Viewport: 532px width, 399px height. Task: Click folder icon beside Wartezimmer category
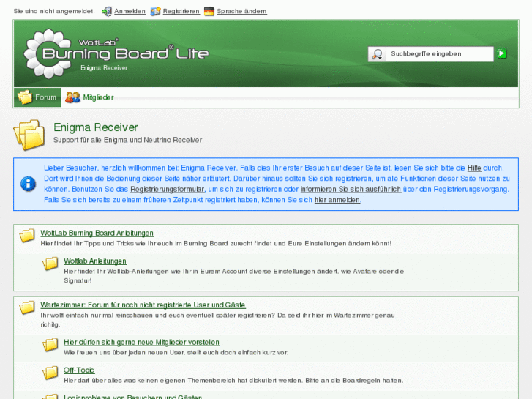[x=27, y=307]
